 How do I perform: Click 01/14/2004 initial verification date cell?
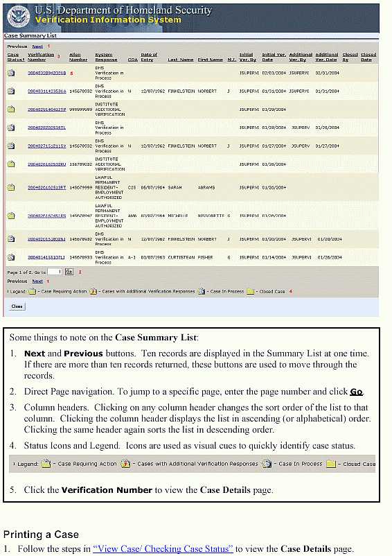[274, 257]
